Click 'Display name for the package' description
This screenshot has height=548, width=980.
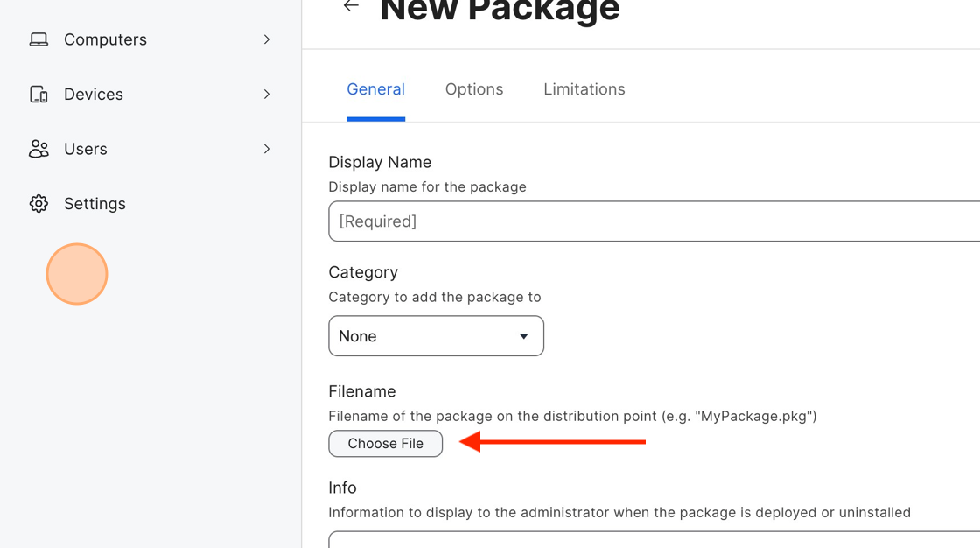(428, 187)
